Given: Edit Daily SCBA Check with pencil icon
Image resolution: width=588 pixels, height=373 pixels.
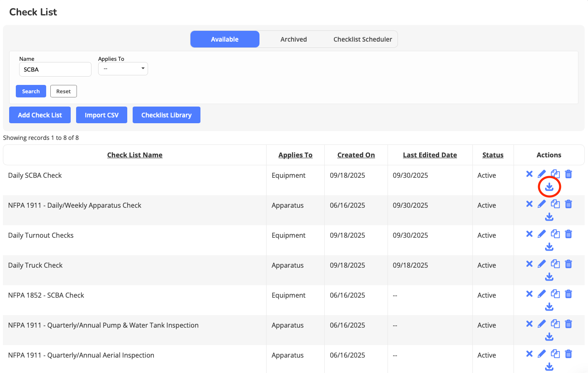Looking at the screenshot, I should coord(541,174).
